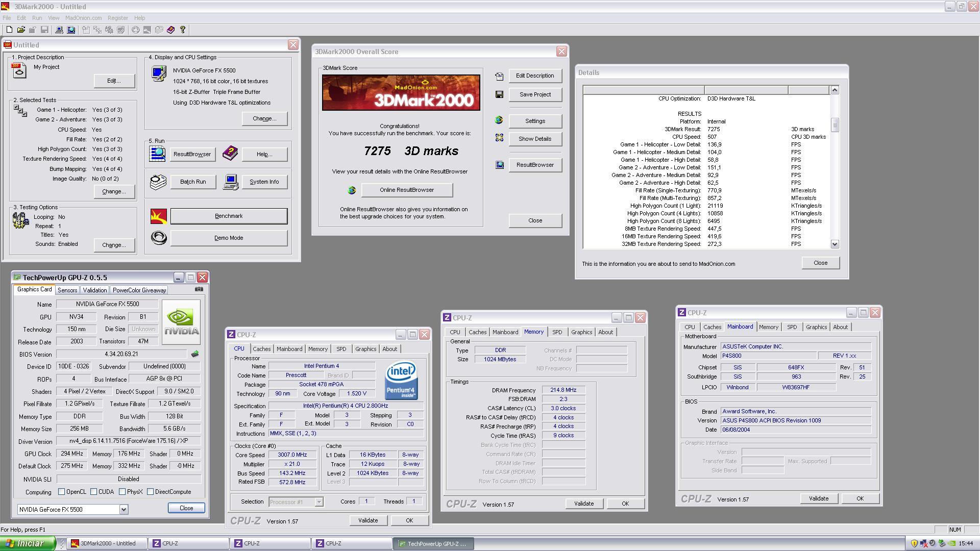Click the purple help book toolbar icon

coord(170,30)
